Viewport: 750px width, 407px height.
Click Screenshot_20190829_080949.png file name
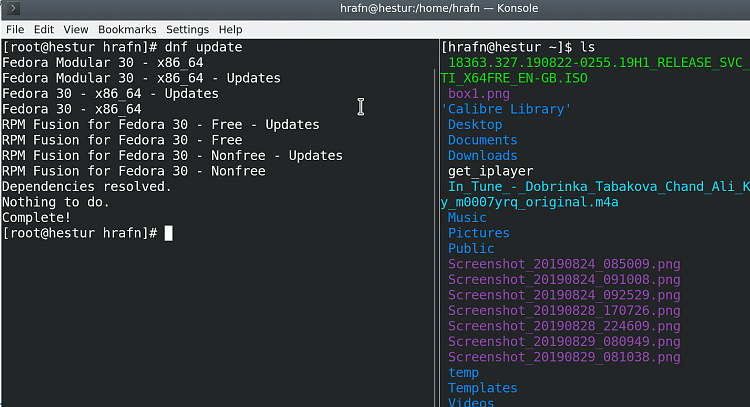click(564, 341)
